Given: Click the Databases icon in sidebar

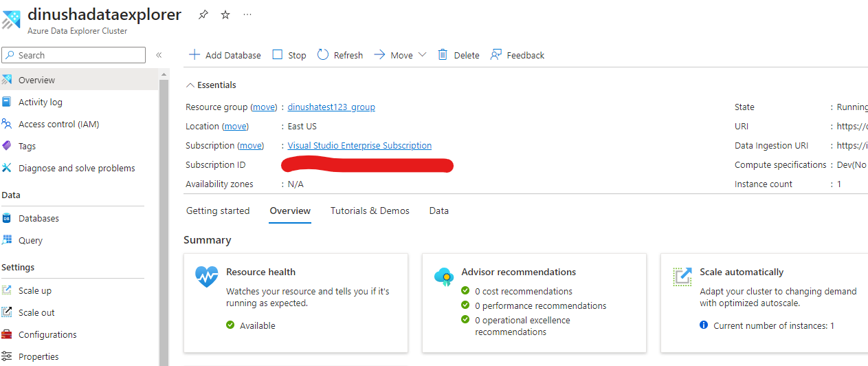Looking at the screenshot, I should [7, 218].
